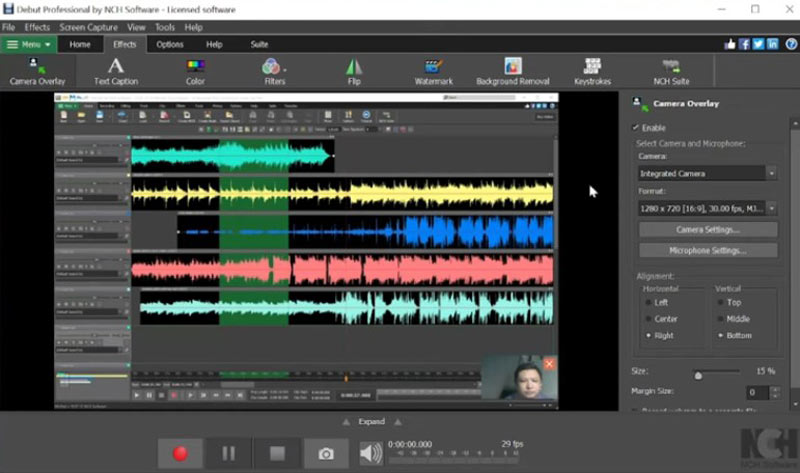The width and height of the screenshot is (800, 473).
Task: Open the Keystrokes effect
Action: coord(592,72)
